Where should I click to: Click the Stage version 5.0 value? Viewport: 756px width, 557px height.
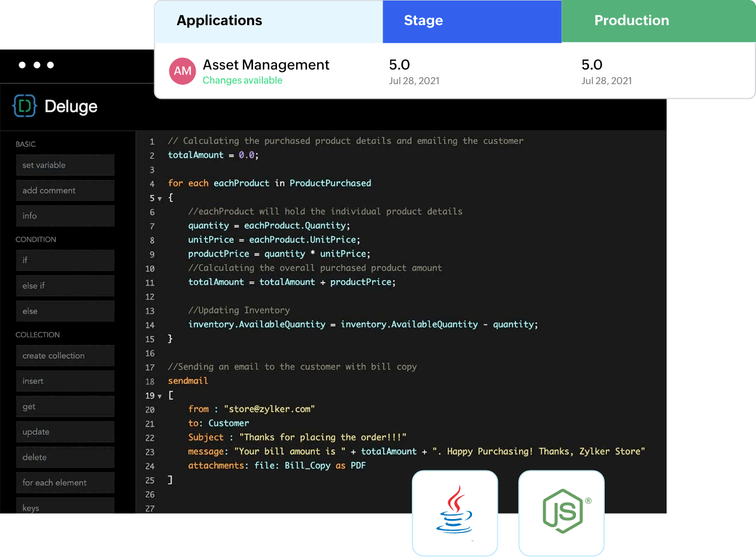point(400,64)
